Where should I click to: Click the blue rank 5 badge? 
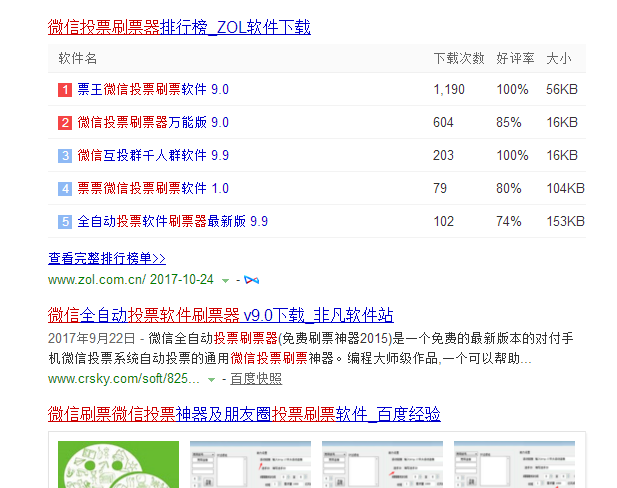65,222
